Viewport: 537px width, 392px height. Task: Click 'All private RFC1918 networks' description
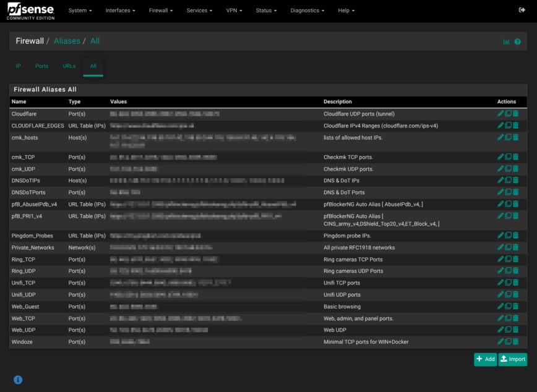(359, 247)
